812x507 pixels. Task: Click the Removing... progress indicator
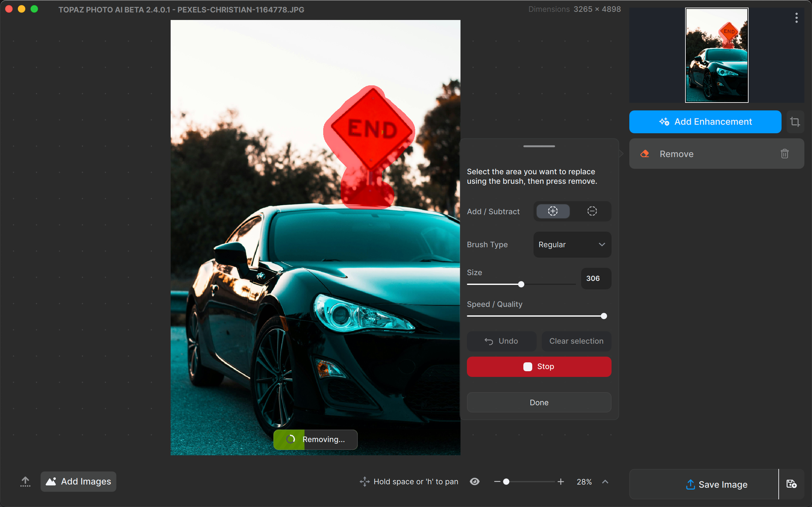click(x=315, y=439)
